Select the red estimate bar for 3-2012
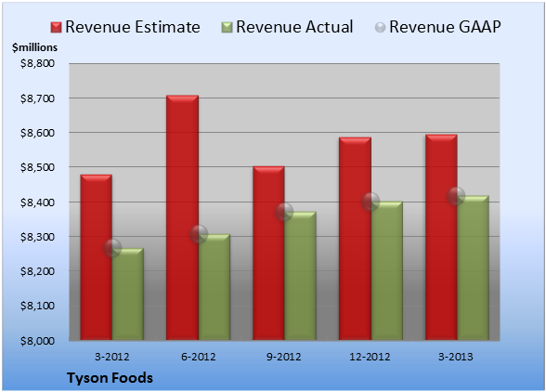Image resolution: width=546 pixels, height=392 pixels. click(97, 257)
